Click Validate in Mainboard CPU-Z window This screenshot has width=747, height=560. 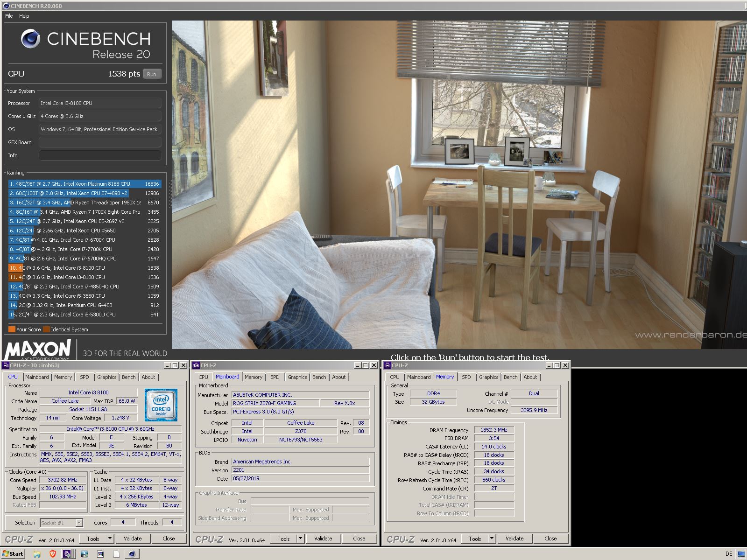click(323, 539)
